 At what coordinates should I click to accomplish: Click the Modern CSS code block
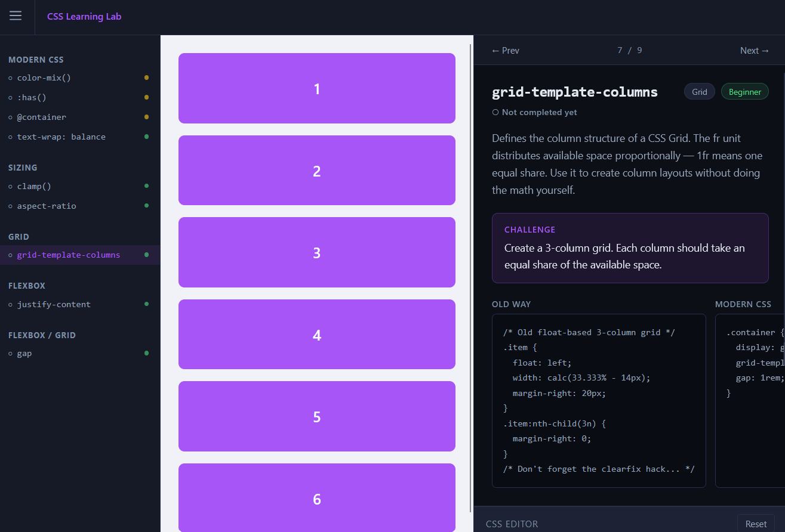pos(750,401)
